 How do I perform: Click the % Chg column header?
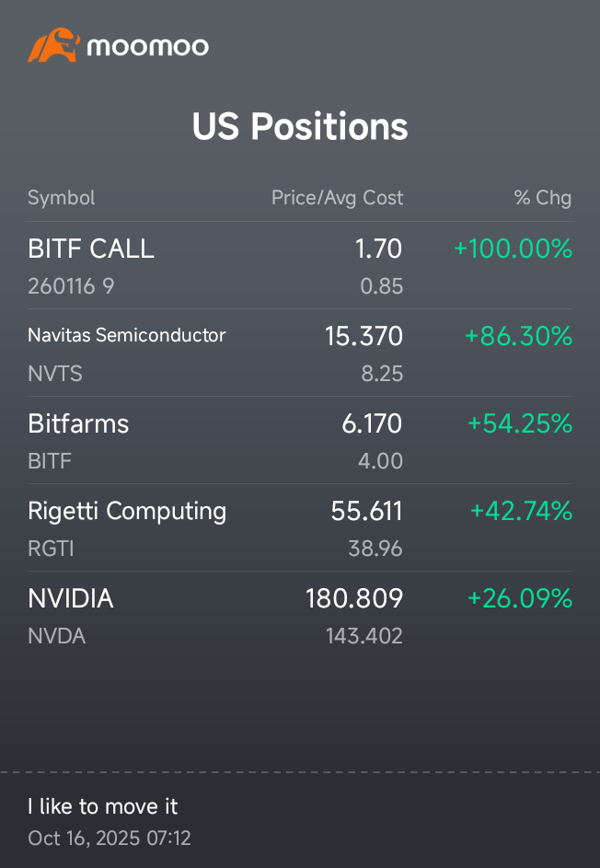click(543, 198)
